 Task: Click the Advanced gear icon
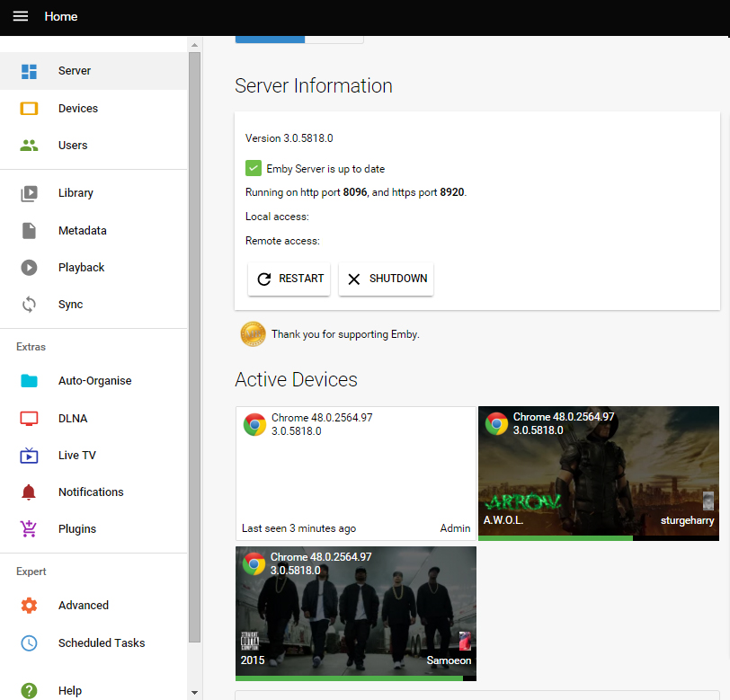click(x=29, y=606)
